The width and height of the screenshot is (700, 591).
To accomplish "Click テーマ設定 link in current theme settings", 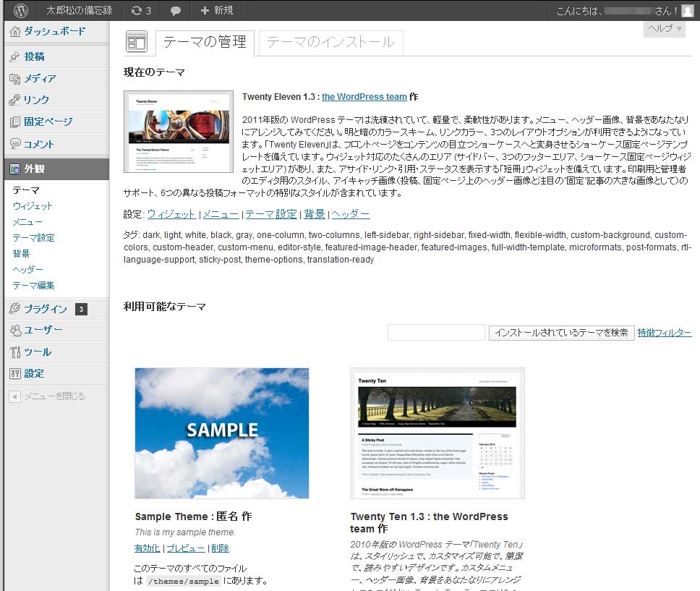I will point(271,214).
